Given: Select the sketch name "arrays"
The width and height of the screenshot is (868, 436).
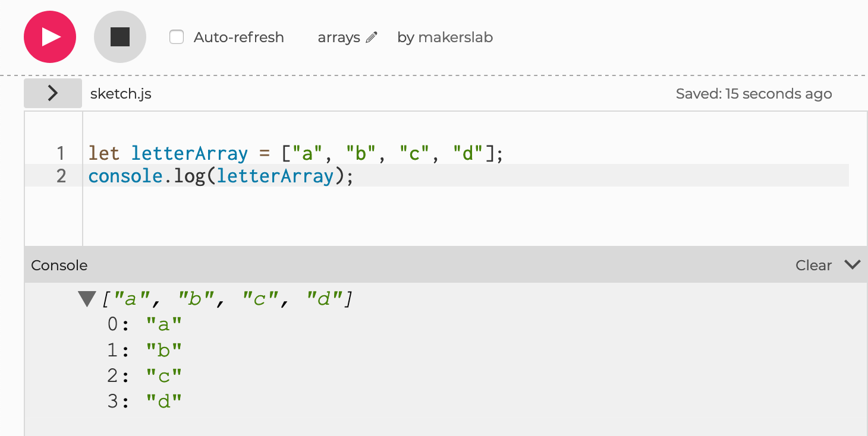Looking at the screenshot, I should 339,37.
